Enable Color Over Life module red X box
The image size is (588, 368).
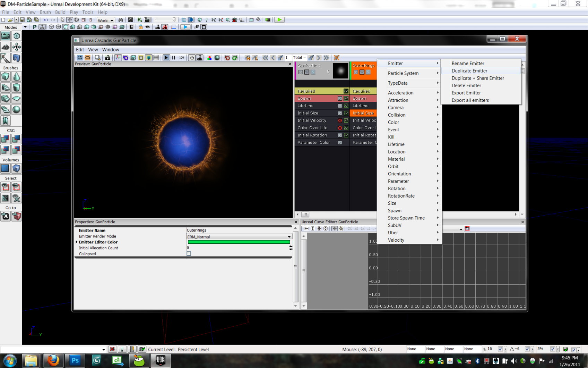tap(340, 128)
